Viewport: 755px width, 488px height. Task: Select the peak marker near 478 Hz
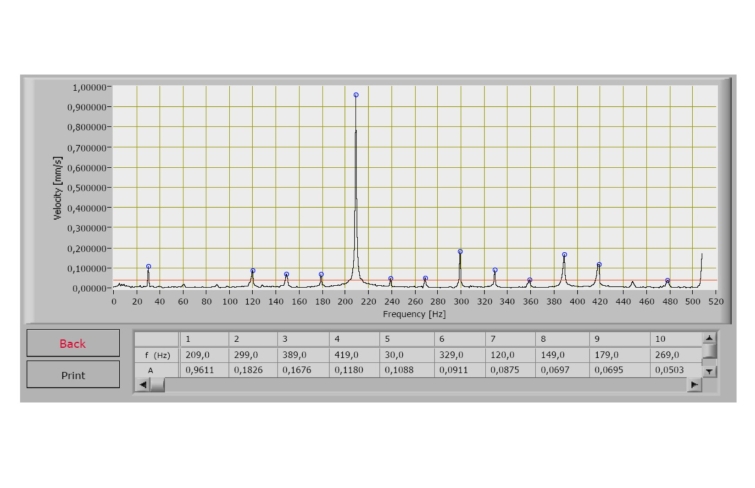click(667, 280)
